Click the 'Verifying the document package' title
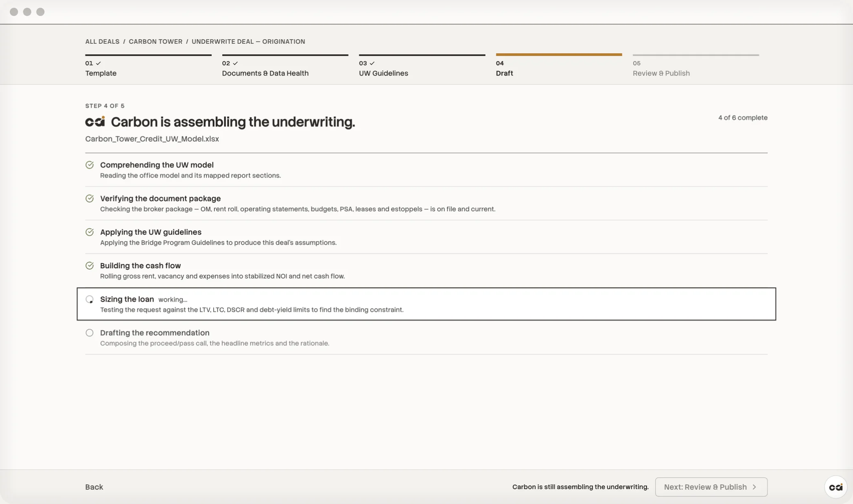 click(x=160, y=198)
